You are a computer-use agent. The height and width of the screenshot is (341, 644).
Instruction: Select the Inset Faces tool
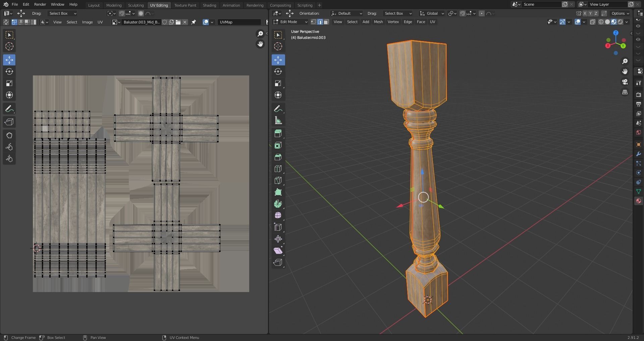point(278,145)
